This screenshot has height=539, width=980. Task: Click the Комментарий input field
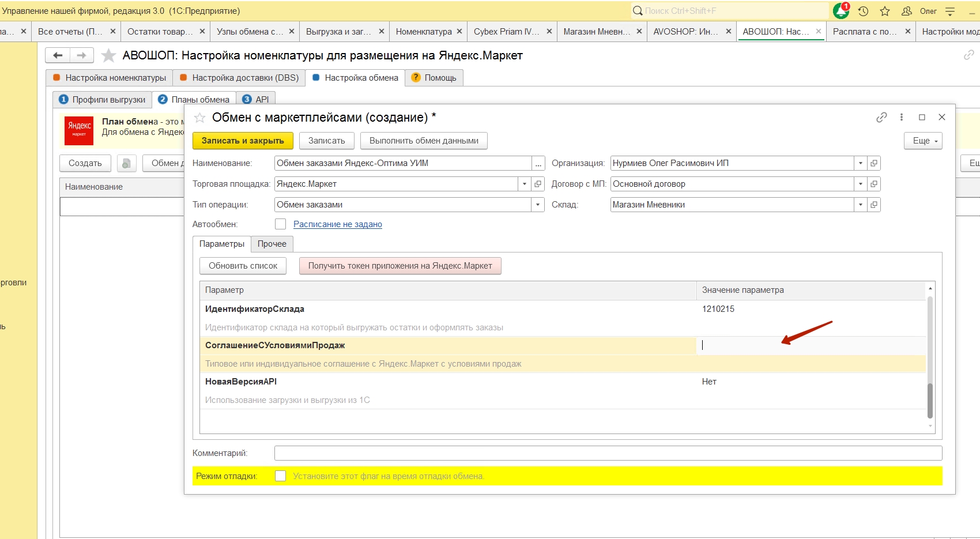coord(608,453)
